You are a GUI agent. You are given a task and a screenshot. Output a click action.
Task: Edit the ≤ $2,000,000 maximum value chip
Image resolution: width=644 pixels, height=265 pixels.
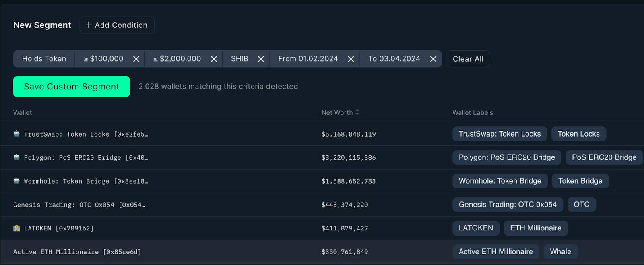click(x=177, y=59)
